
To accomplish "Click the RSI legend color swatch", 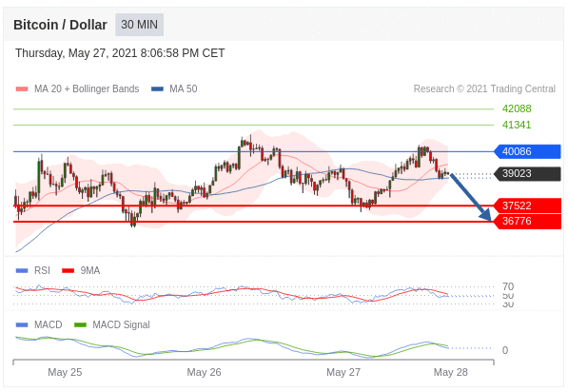I will [x=22, y=270].
